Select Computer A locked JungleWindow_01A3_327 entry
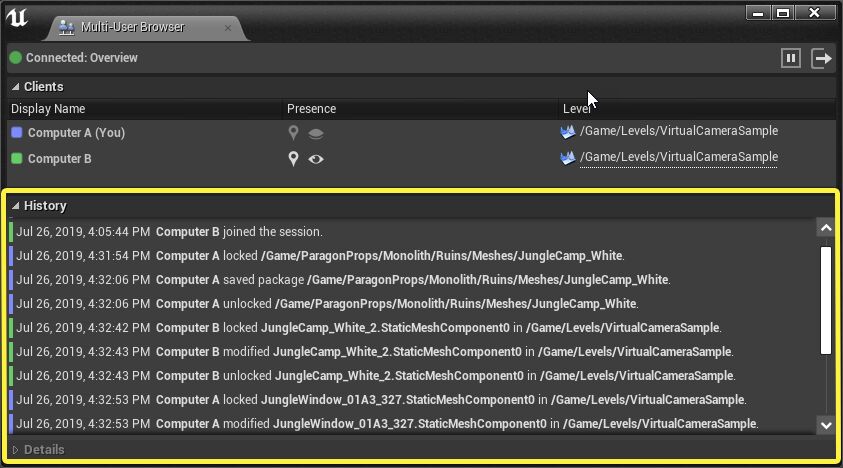Viewport: 843px width, 468px height. [x=412, y=400]
